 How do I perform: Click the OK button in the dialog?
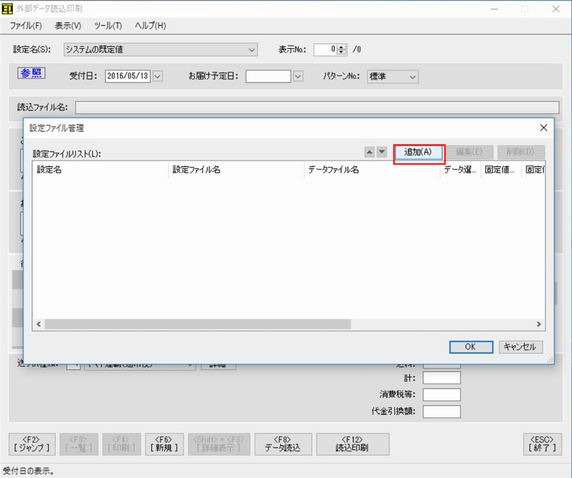click(x=471, y=347)
